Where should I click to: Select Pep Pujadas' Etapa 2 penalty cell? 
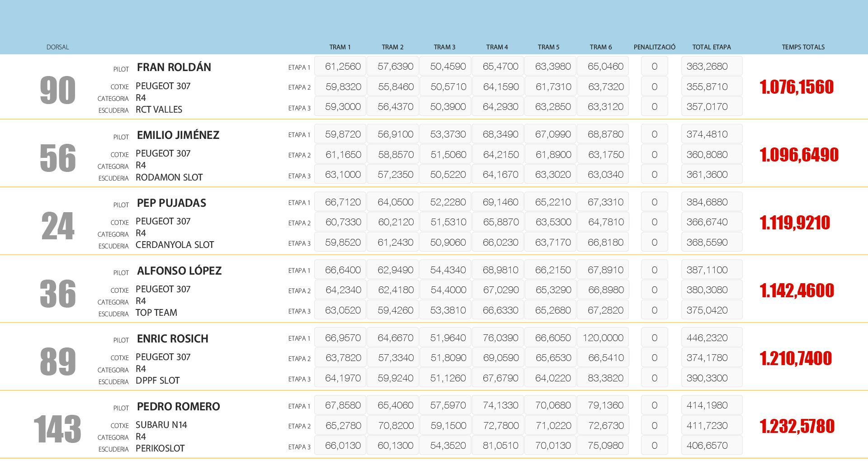654,222
